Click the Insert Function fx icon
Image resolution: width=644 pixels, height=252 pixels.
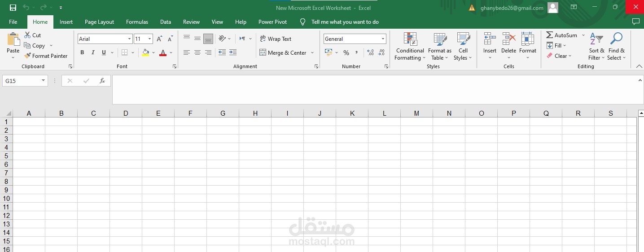(x=102, y=81)
